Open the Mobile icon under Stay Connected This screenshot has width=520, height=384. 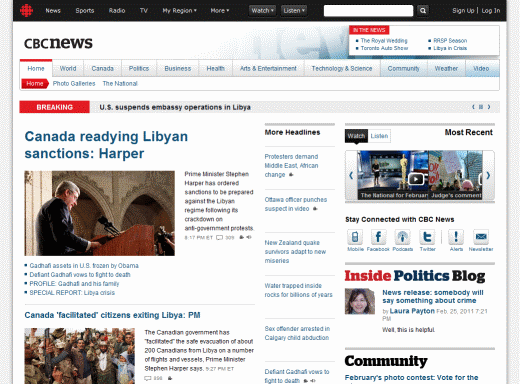pos(355,237)
